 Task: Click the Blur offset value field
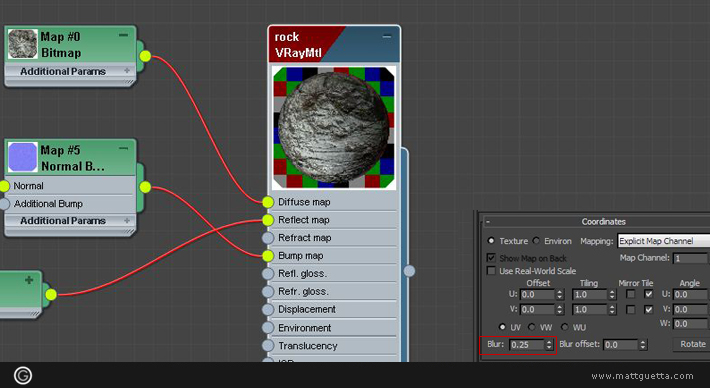[621, 345]
